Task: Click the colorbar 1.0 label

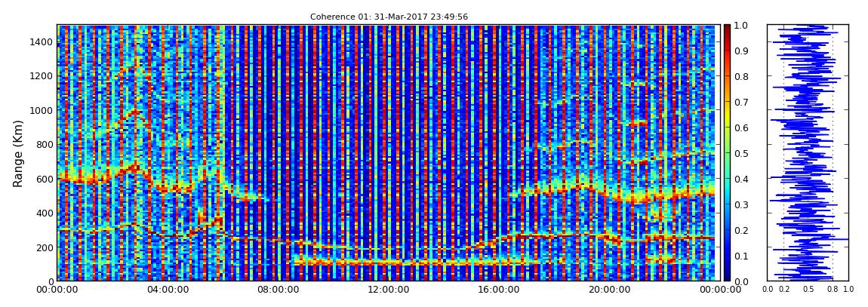Action: [740, 26]
